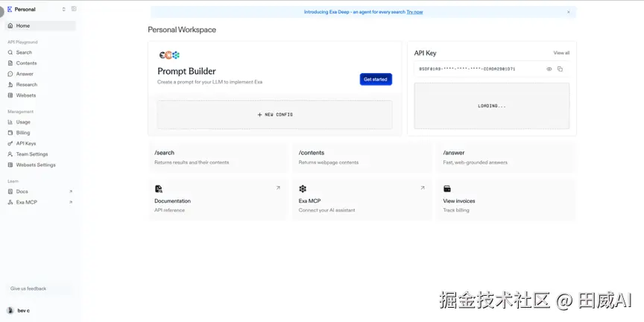Click the Exa logo in the sidebar header
644x322 pixels.
10,9
